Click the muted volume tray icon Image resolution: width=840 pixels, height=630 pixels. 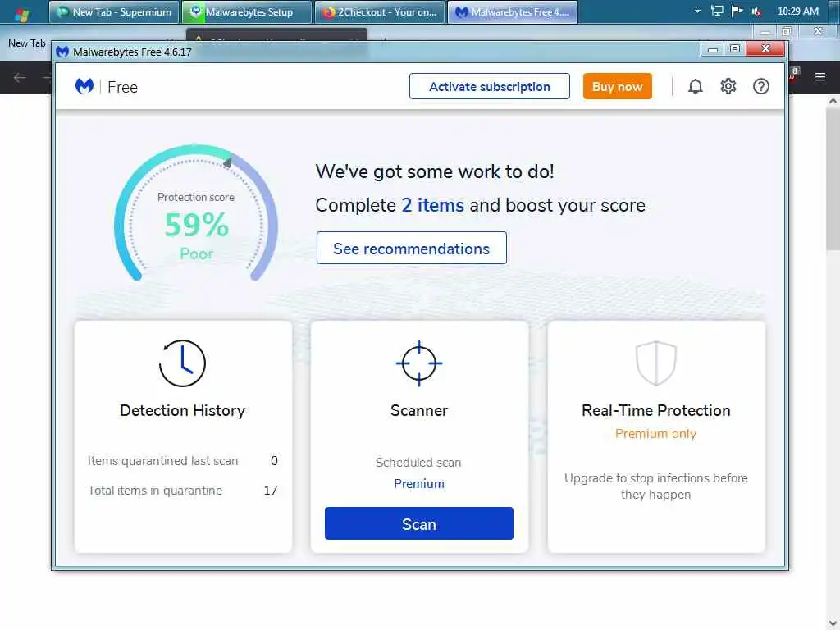click(x=756, y=11)
